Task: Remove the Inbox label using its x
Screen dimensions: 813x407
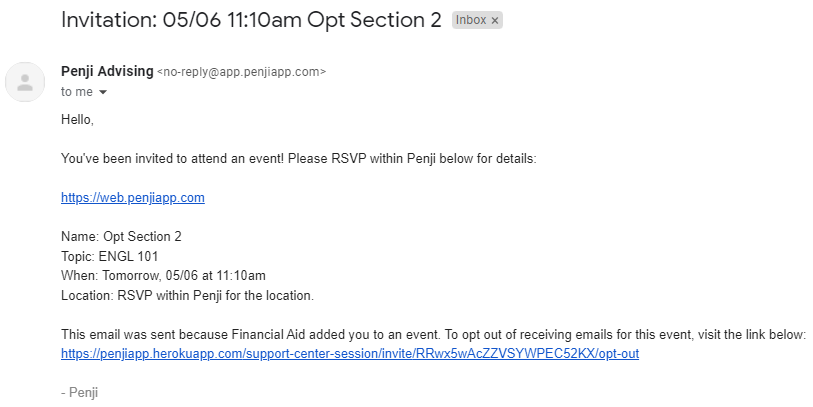Action: point(495,20)
